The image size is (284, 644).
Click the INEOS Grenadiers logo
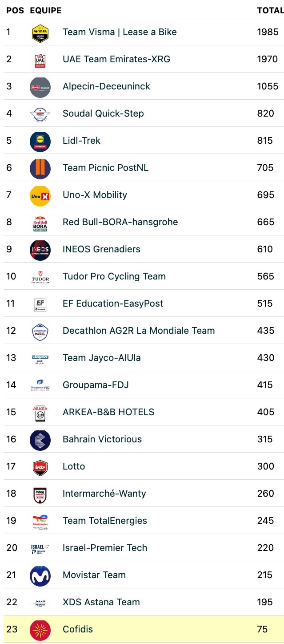pyautogui.click(x=40, y=250)
